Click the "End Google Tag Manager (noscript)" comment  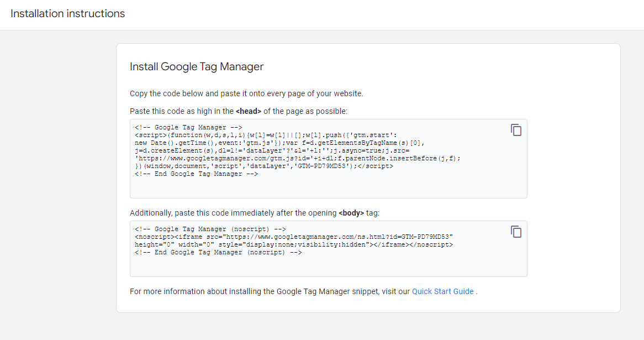(218, 252)
